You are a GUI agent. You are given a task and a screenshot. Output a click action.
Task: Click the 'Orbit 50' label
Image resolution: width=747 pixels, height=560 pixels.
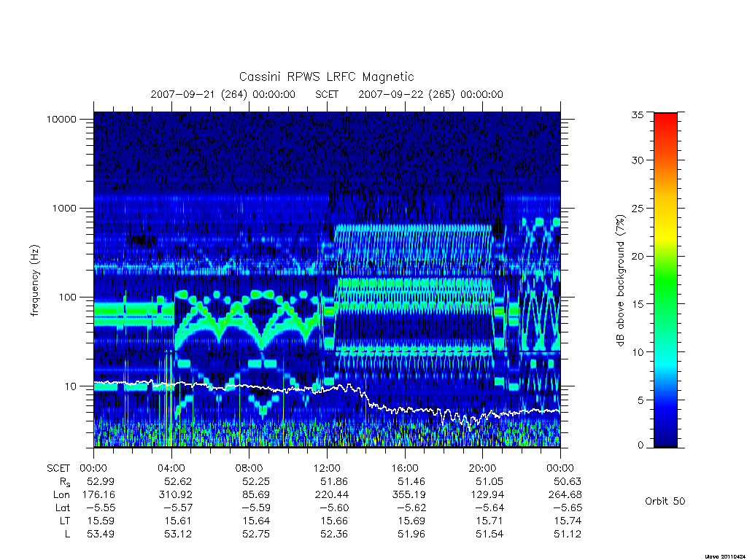[665, 501]
